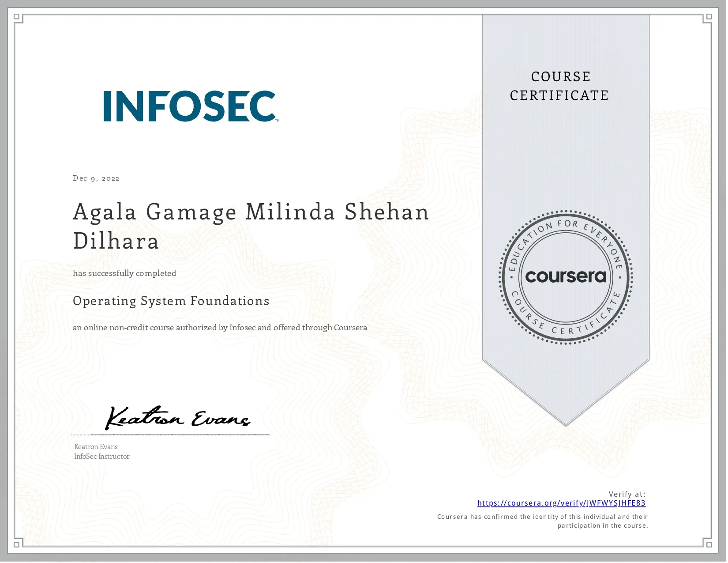Click the printed name 'Keatron Evans' under signature
This screenshot has width=728, height=563.
(x=96, y=447)
